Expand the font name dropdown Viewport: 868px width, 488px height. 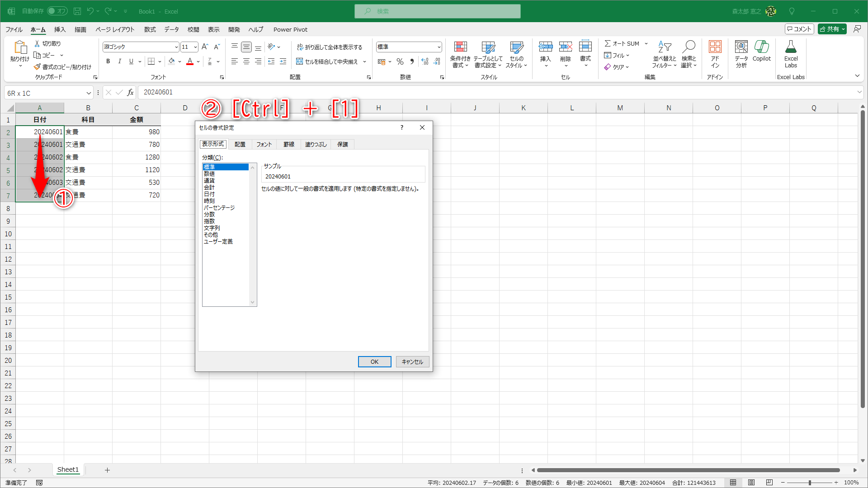tap(176, 47)
